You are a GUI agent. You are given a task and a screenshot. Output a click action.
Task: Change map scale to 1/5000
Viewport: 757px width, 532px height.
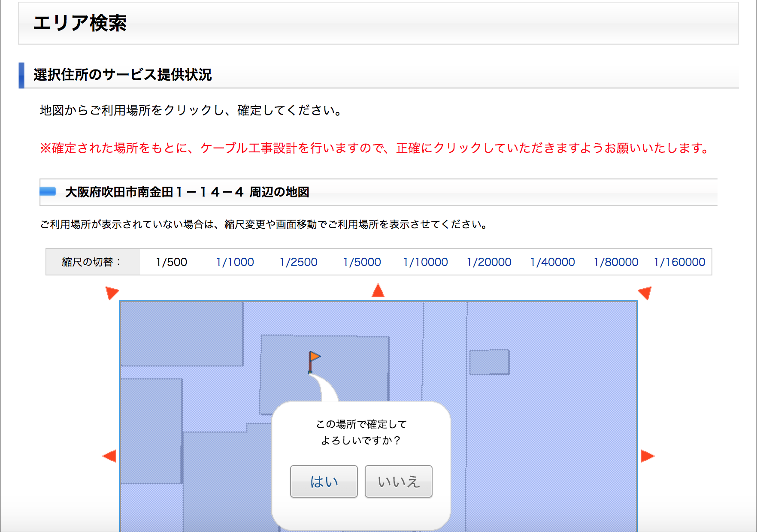(362, 262)
